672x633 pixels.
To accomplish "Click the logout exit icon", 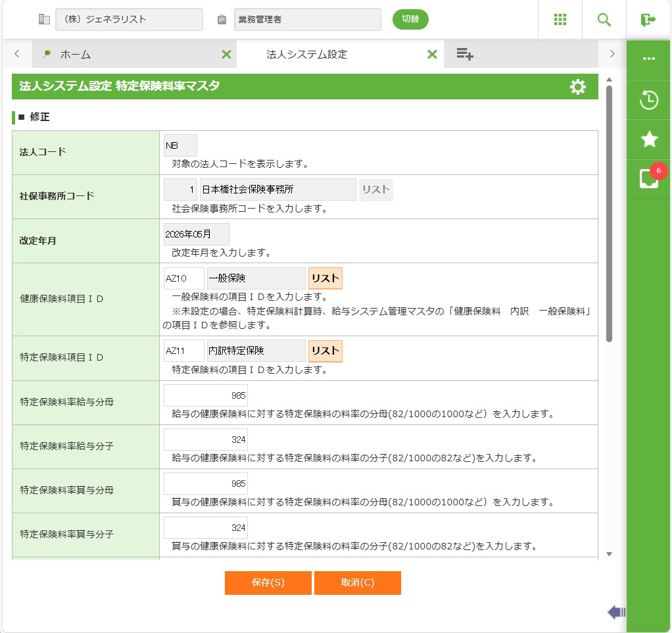I will coord(648,20).
